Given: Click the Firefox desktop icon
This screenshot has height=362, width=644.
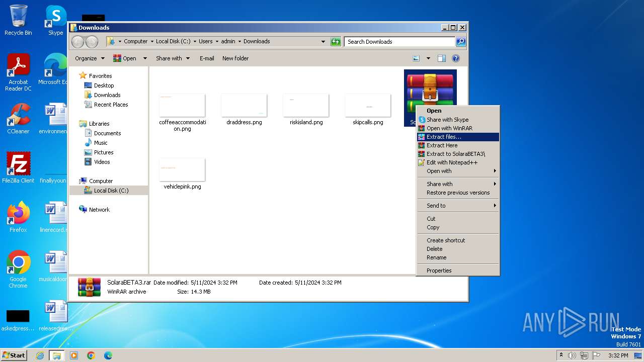Looking at the screenshot, I should [18, 217].
